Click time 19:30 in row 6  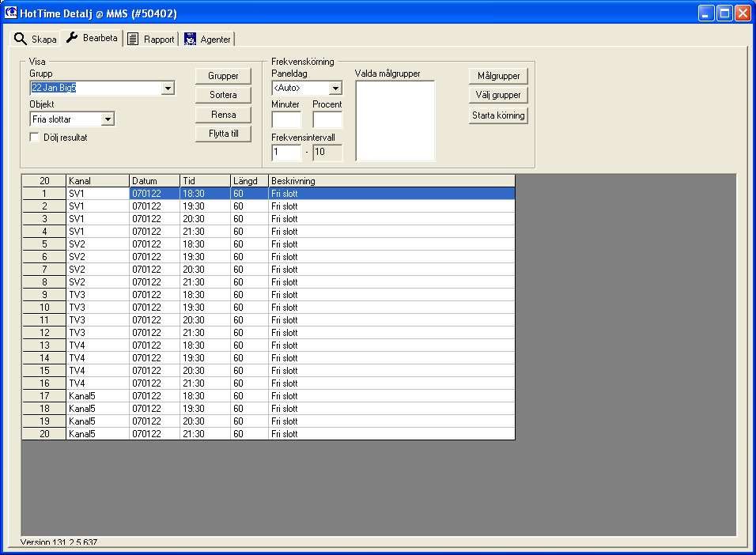[205, 257]
